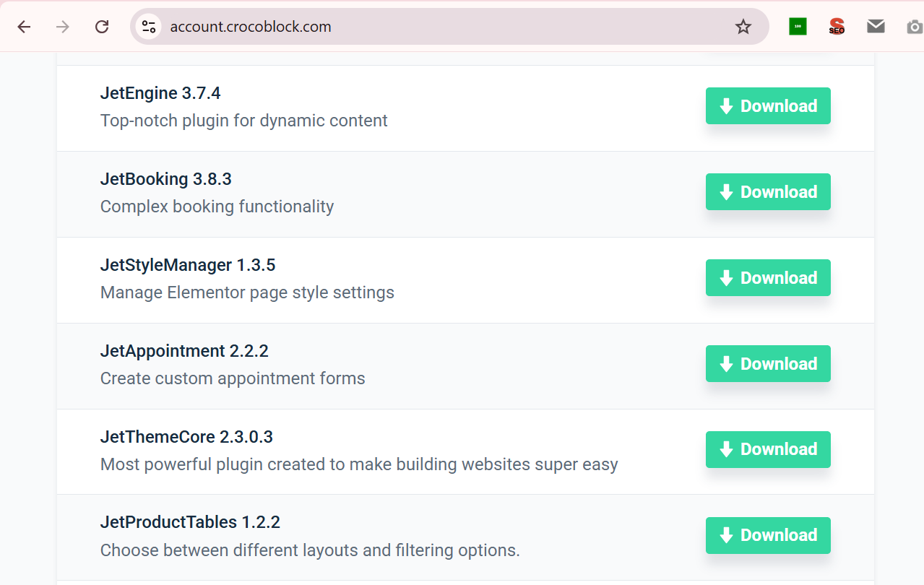Open the site permissions settings icon
Viewport: 924px width, 585px height.
pyautogui.click(x=149, y=26)
